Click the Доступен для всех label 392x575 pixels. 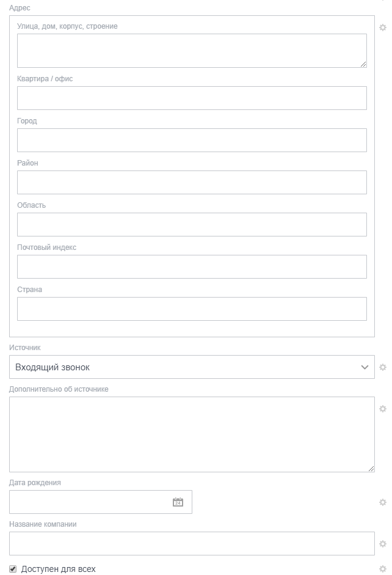(x=59, y=569)
